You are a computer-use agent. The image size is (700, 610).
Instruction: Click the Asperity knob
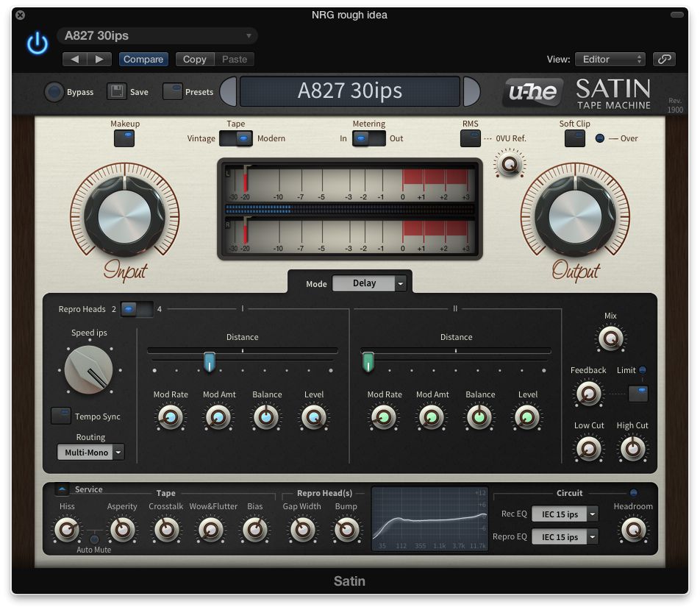(x=122, y=530)
